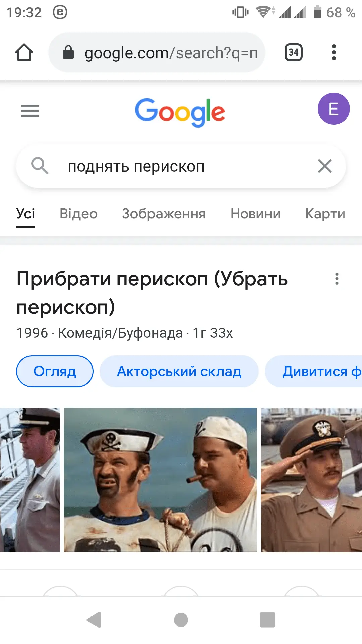Open the purple E account avatar

pyautogui.click(x=334, y=109)
